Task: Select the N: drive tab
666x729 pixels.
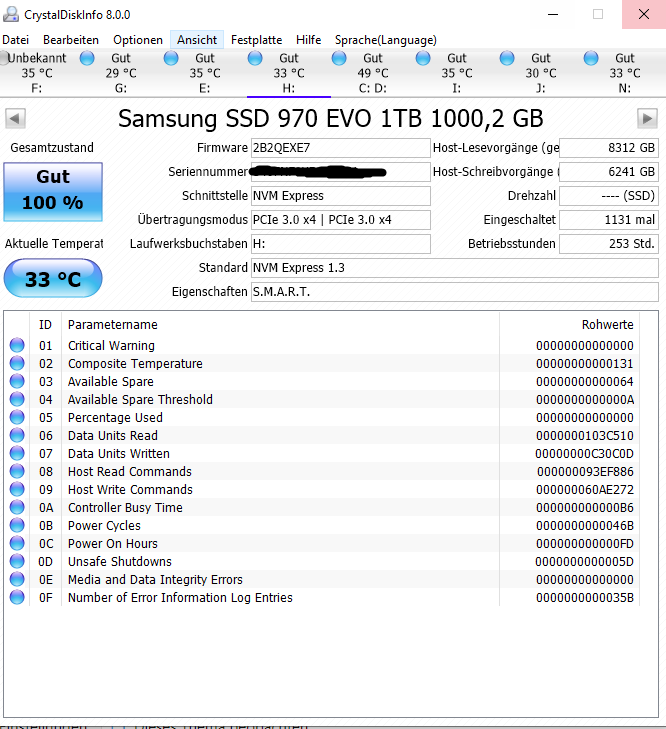Action: [625, 73]
